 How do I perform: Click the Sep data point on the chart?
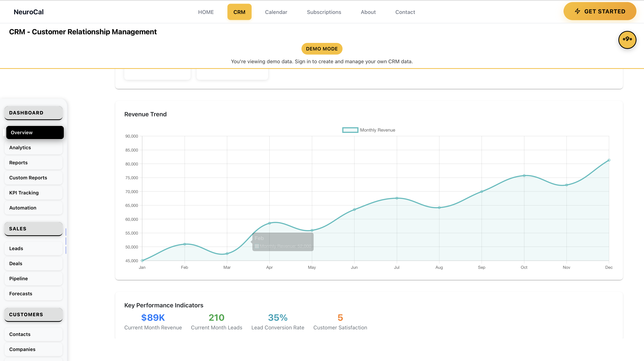coord(482,192)
